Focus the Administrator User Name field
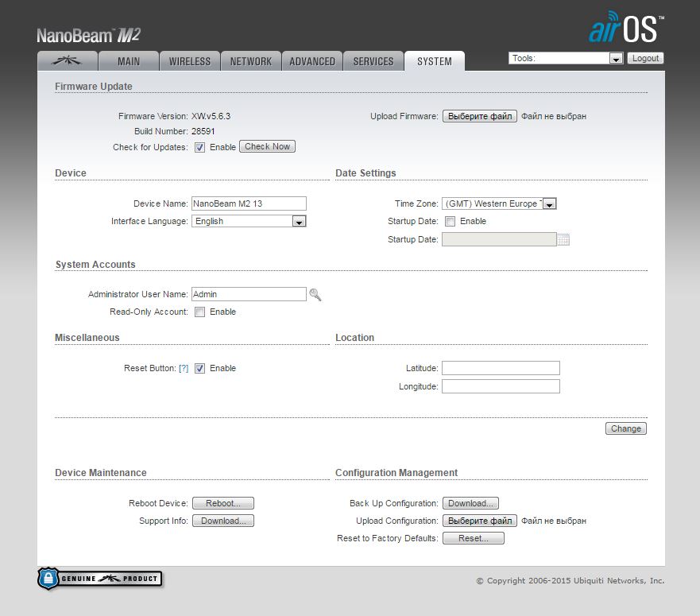Screen dimensions: 700x616 (249, 294)
